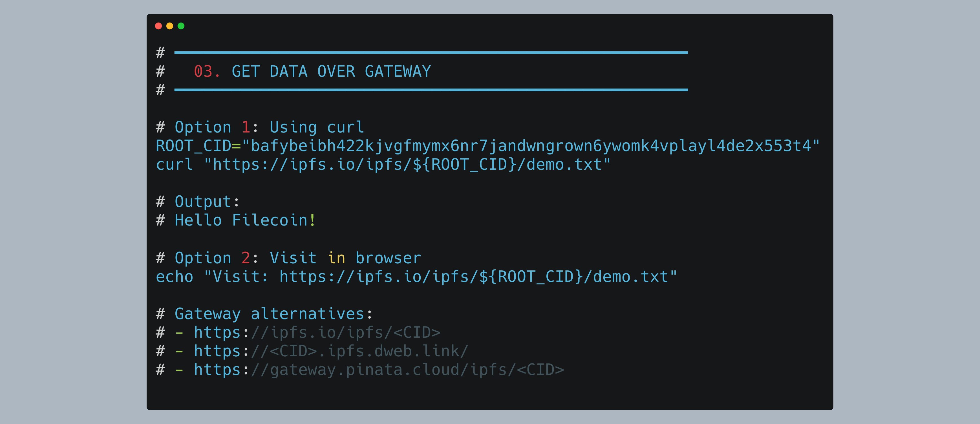Click the "Hello Filecoin!" output text
This screenshot has width=980, height=424.
click(245, 220)
